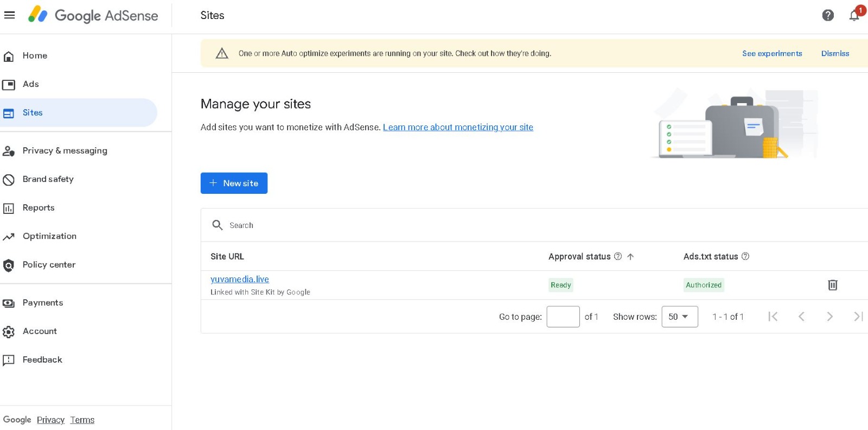Click the Payments money icon

pos(9,303)
